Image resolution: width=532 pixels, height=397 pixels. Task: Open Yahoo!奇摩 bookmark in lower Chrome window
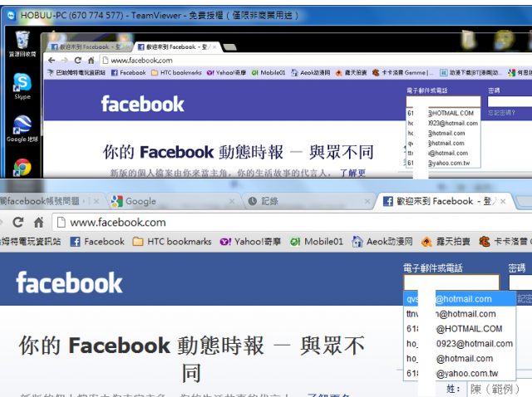250,242
